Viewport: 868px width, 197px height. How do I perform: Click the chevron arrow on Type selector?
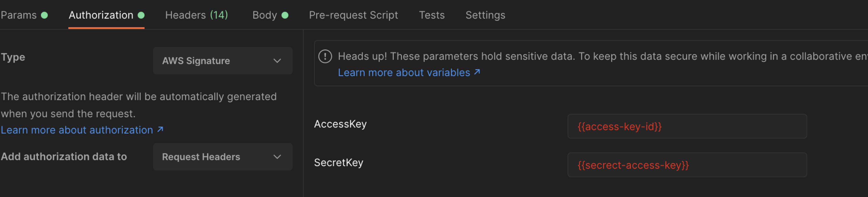click(x=277, y=61)
